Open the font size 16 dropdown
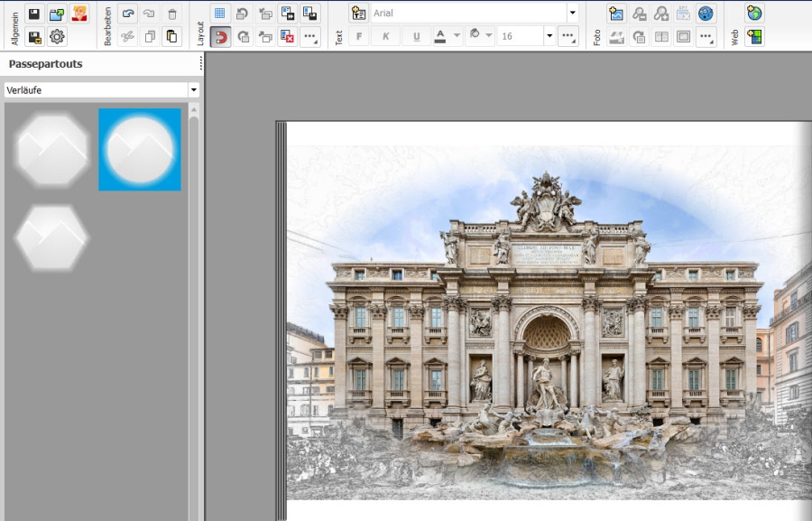The height and width of the screenshot is (521, 812). [549, 37]
